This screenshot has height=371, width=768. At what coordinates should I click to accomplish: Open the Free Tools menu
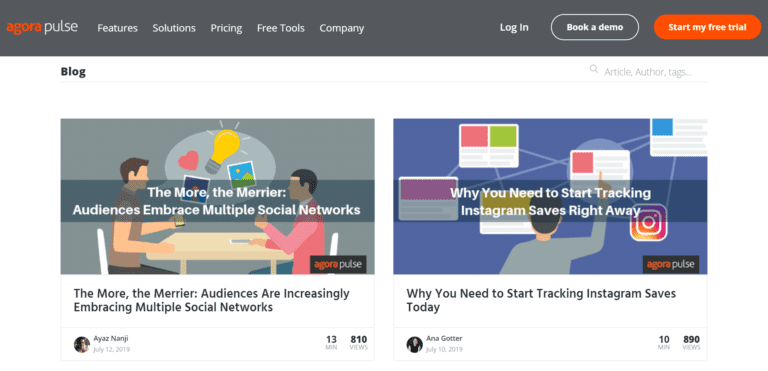(x=281, y=28)
